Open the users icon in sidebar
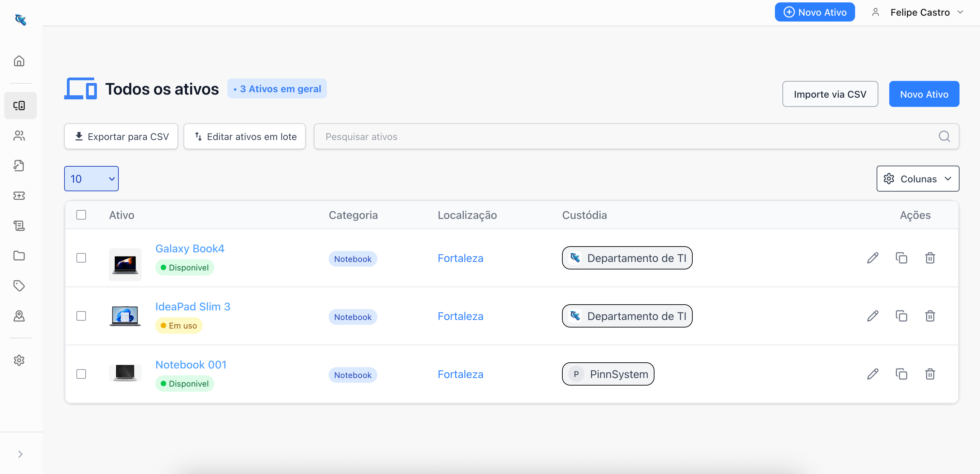This screenshot has width=980, height=474. point(19,136)
